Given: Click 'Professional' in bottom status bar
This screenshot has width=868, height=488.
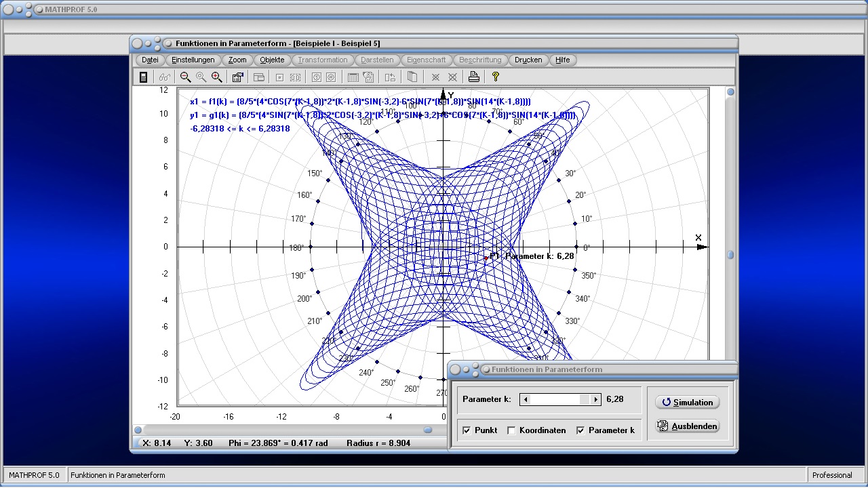Looking at the screenshot, I should 832,475.
